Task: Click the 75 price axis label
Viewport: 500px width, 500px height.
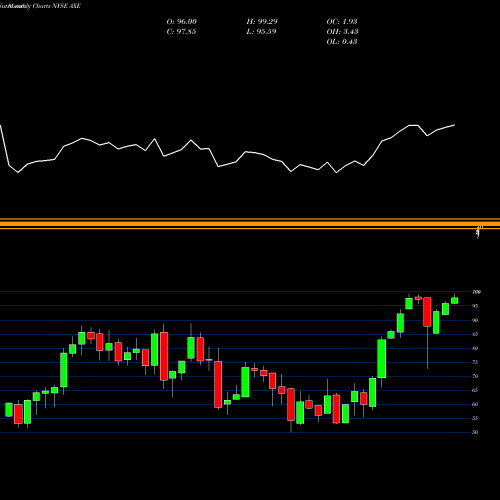Action: pos(475,362)
